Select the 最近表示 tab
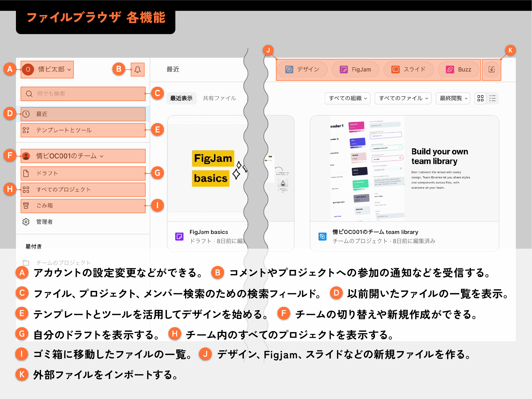Image resolution: width=532 pixels, height=399 pixels. (181, 98)
